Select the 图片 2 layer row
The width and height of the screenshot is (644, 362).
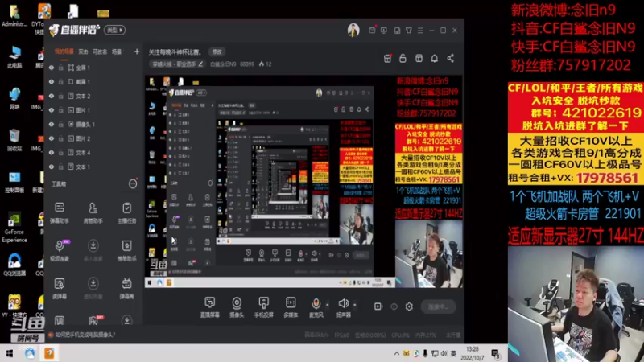click(x=93, y=138)
